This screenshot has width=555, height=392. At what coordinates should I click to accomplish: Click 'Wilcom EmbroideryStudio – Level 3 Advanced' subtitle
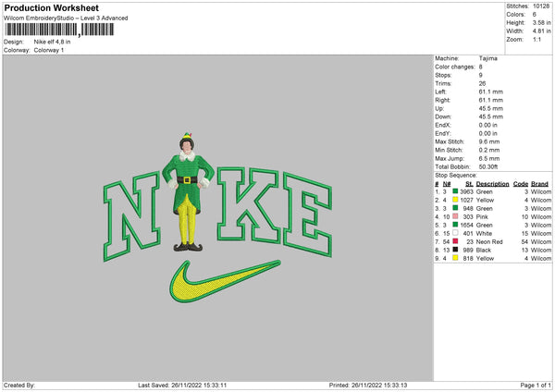click(x=66, y=18)
